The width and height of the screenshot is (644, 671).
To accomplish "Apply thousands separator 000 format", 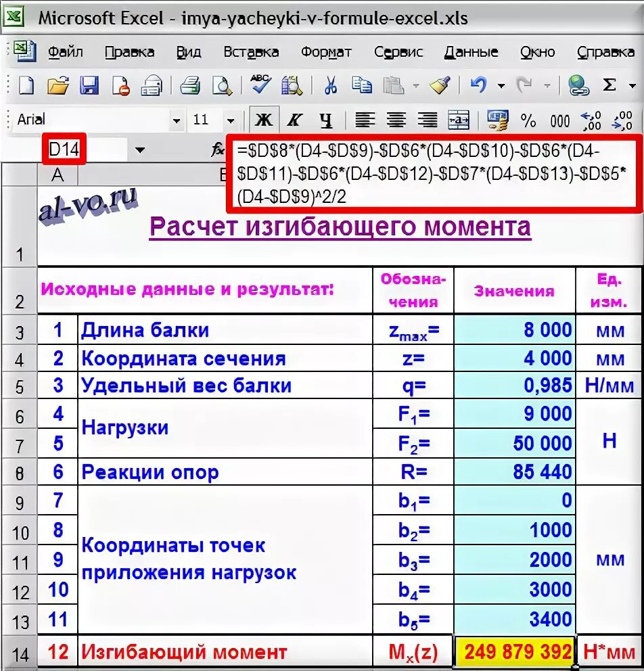I will tap(559, 121).
